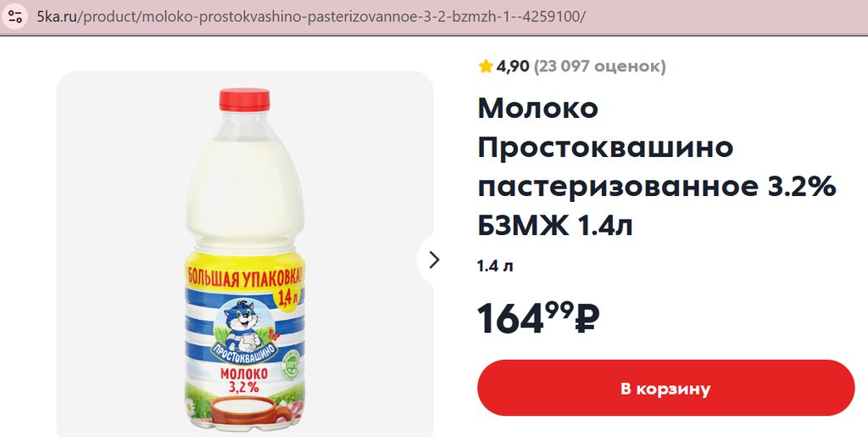Open the 23 097 оценок reviews link
The height and width of the screenshot is (437, 868).
coord(599,67)
